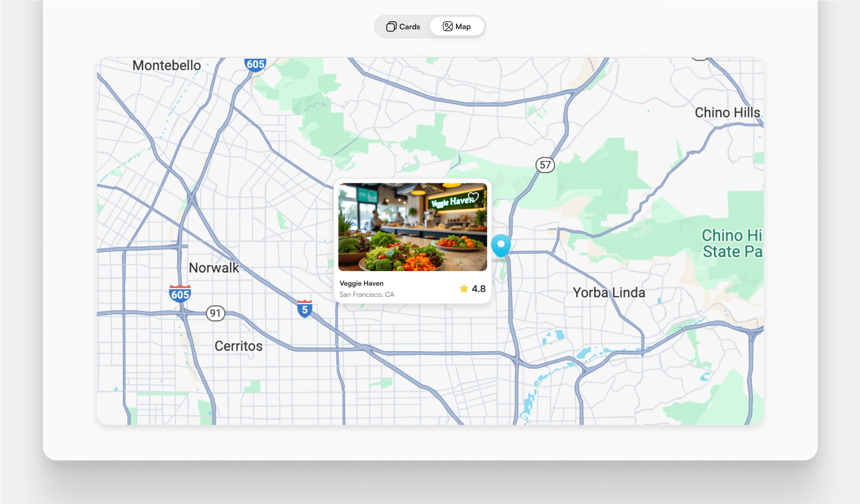The height and width of the screenshot is (504, 860).
Task: Click the Cards stacked-squares icon
Action: (391, 26)
